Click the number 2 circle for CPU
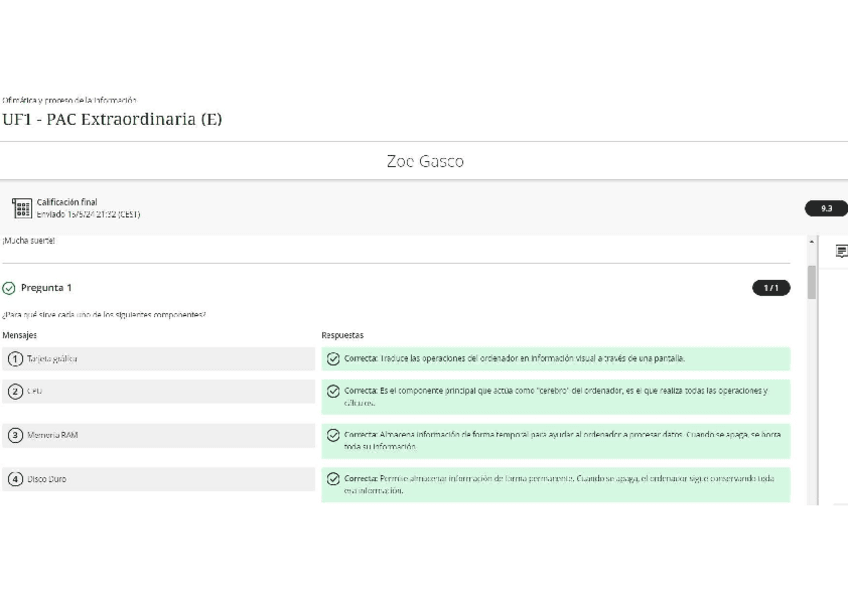Screen dimensions: 848x599 pyautogui.click(x=15, y=391)
